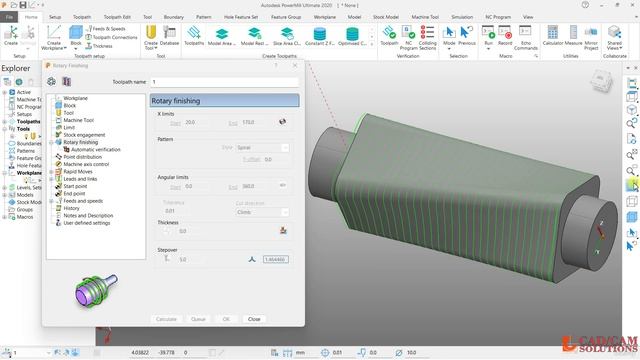Open the pattern Style dropdown showing Spiral
Screen dimensions: 640x360
point(262,147)
